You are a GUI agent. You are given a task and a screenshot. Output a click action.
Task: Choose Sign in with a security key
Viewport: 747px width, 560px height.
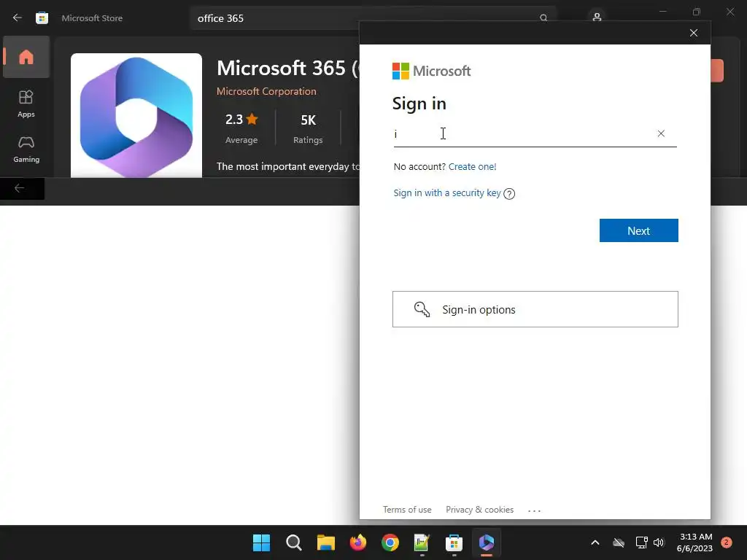pyautogui.click(x=447, y=192)
